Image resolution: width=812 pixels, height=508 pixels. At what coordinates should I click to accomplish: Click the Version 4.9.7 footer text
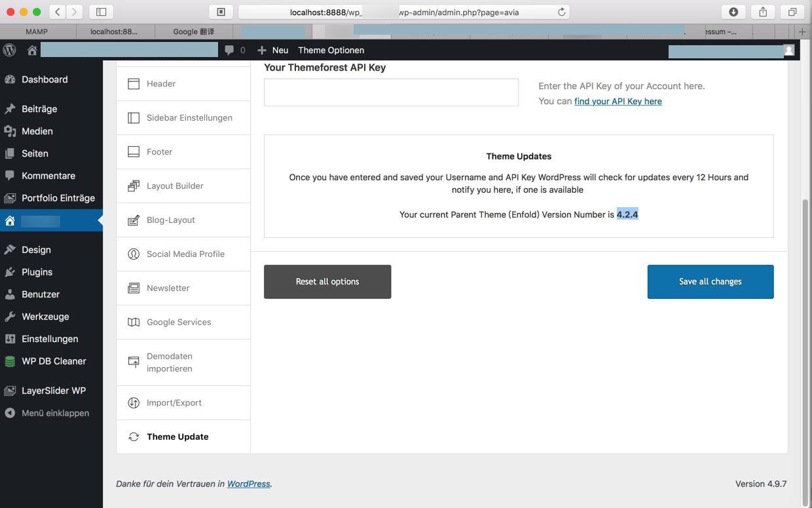[x=761, y=484]
